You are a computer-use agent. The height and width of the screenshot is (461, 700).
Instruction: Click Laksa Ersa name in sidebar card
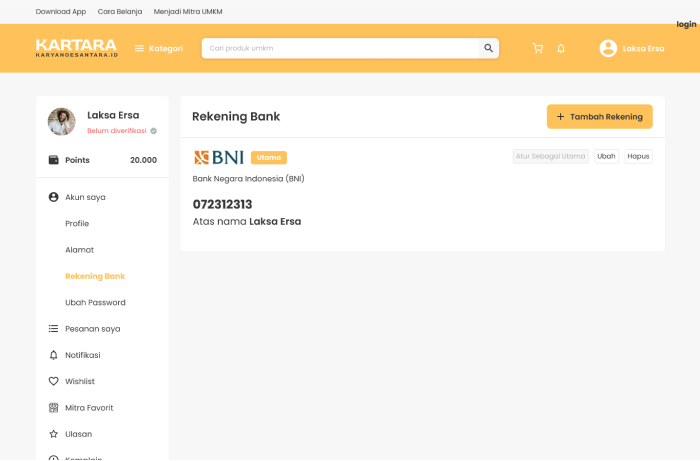click(113, 115)
